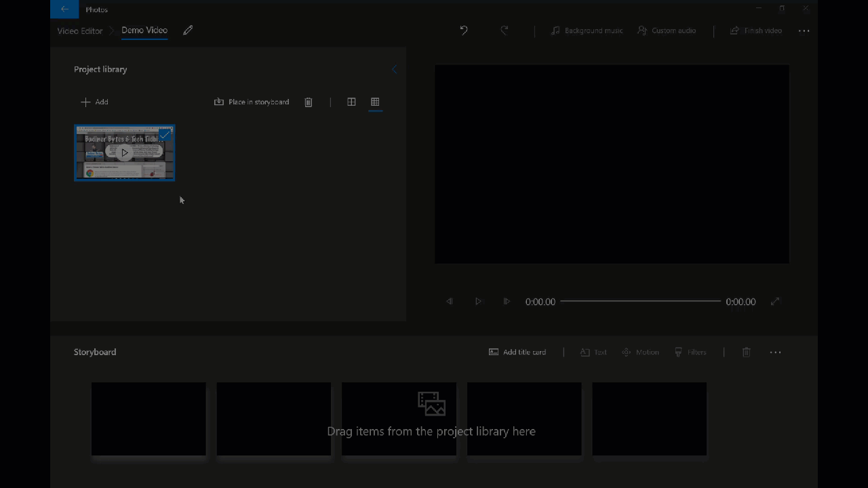Open the Filters tool in storyboard

click(x=690, y=352)
